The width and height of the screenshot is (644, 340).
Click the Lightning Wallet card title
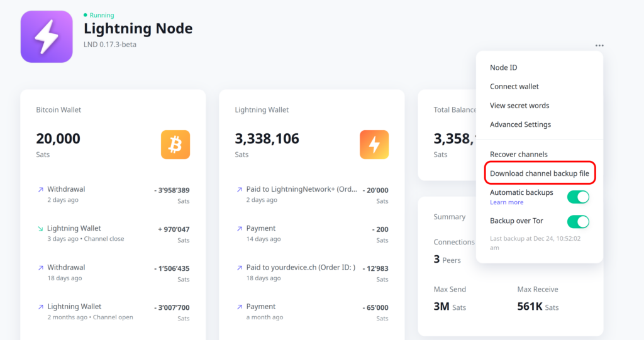[x=262, y=109]
